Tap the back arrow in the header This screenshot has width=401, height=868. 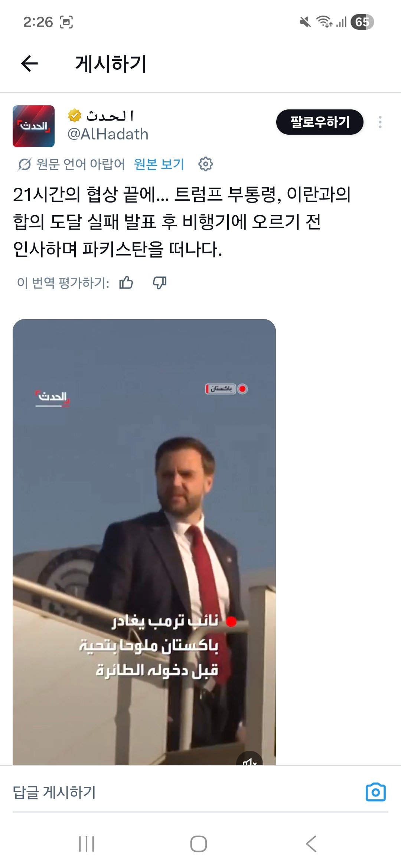click(29, 63)
